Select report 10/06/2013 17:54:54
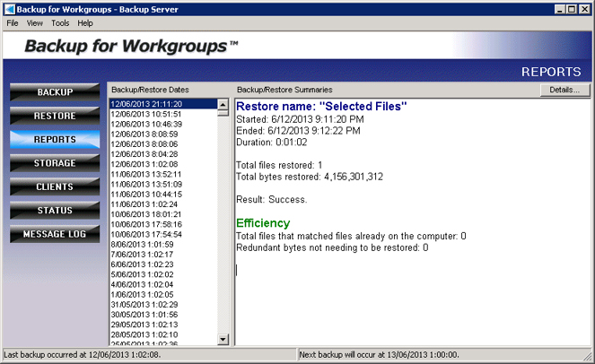The height and width of the screenshot is (364, 595). [163, 234]
